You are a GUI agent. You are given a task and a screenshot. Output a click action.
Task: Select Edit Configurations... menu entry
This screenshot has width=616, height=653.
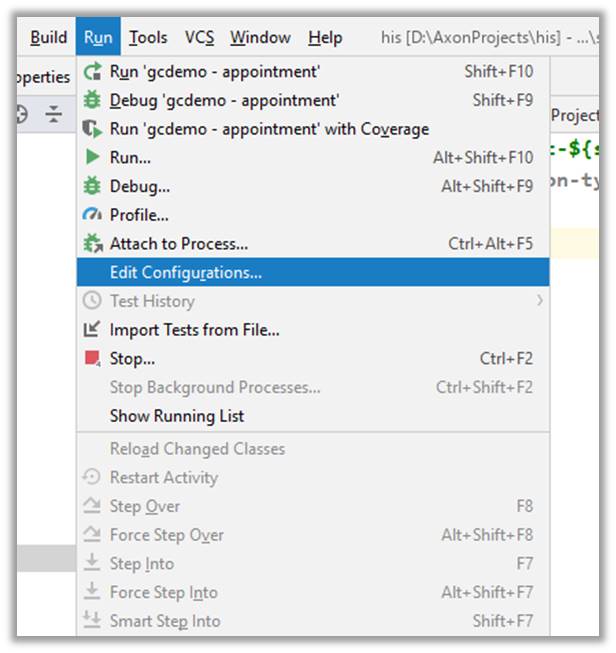pos(186,272)
